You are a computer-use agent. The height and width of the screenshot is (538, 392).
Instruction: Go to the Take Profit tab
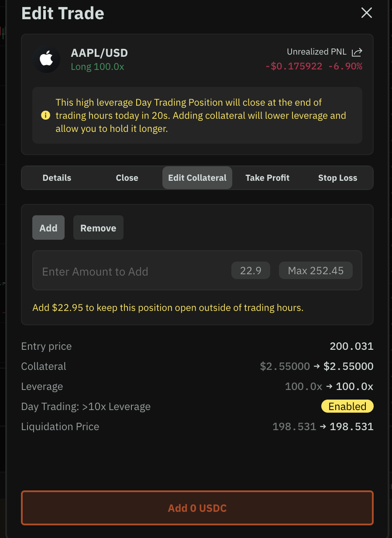[x=267, y=178]
